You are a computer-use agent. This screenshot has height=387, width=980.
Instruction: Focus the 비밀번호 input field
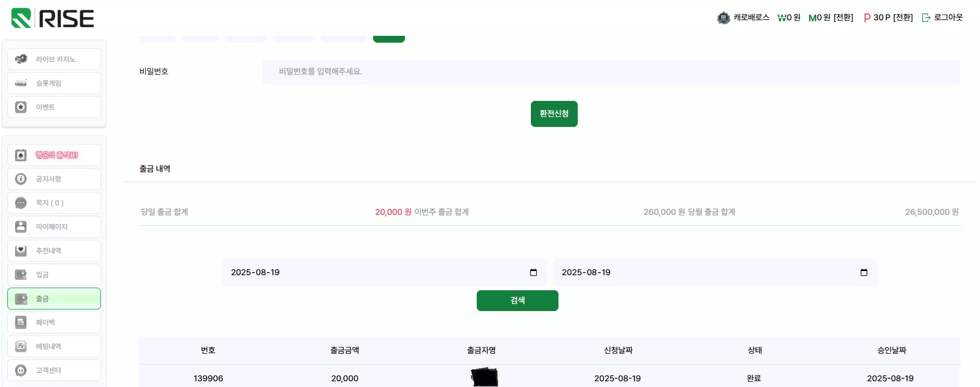[x=612, y=72]
